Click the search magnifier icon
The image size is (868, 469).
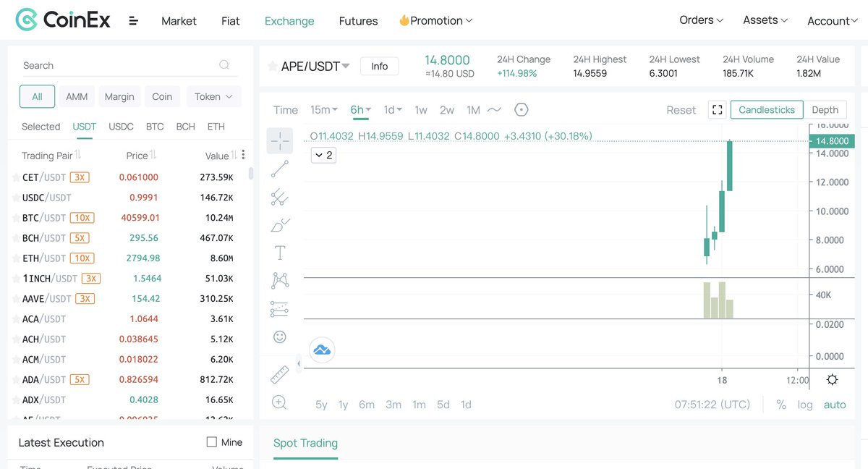(224, 65)
